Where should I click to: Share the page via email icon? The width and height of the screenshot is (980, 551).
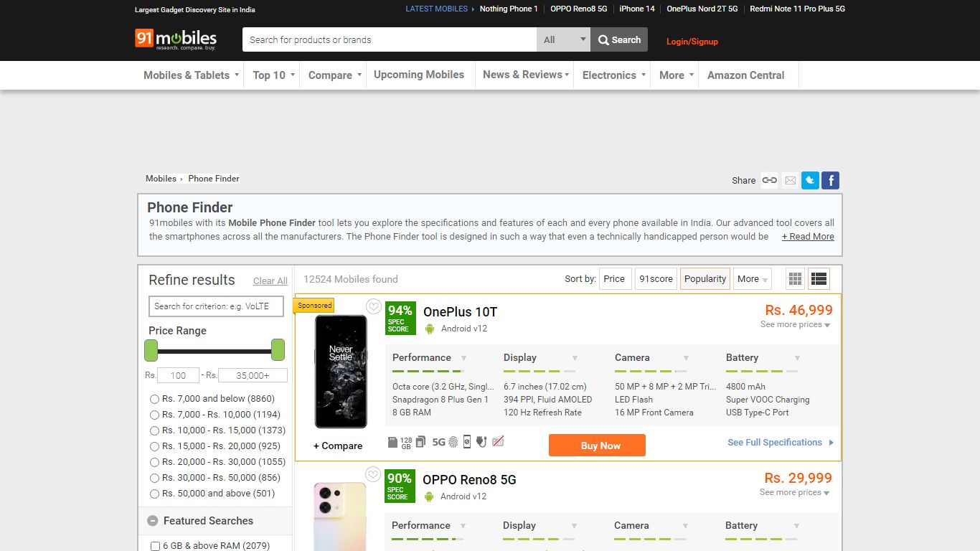coord(790,180)
